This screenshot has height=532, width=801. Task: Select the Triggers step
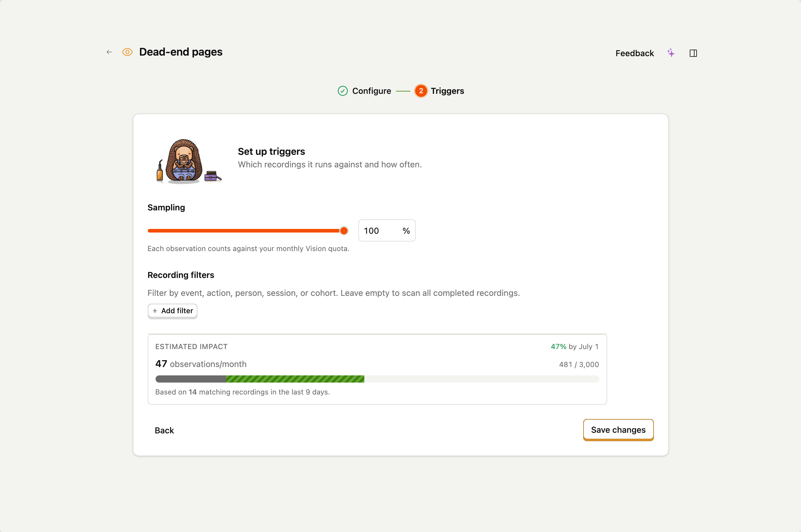click(x=439, y=91)
